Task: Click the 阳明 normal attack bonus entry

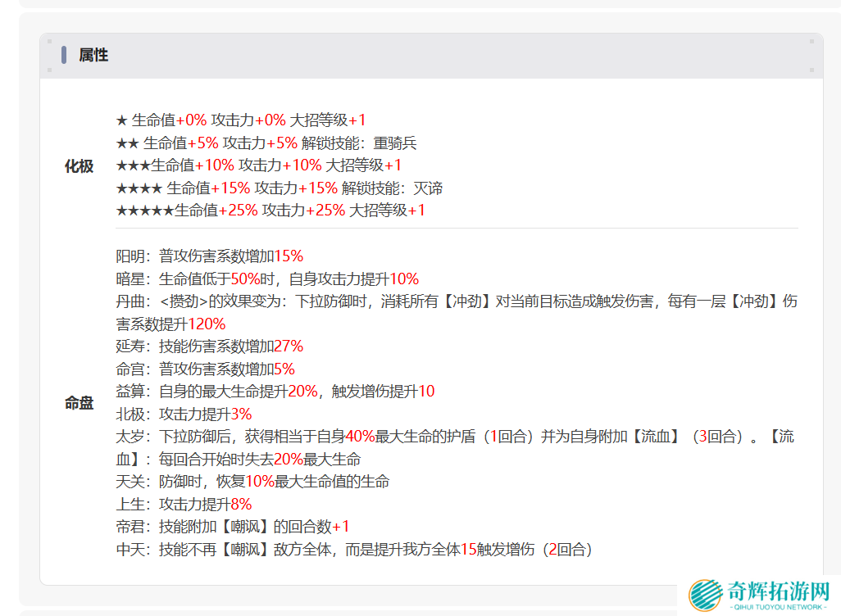Action: tap(210, 256)
